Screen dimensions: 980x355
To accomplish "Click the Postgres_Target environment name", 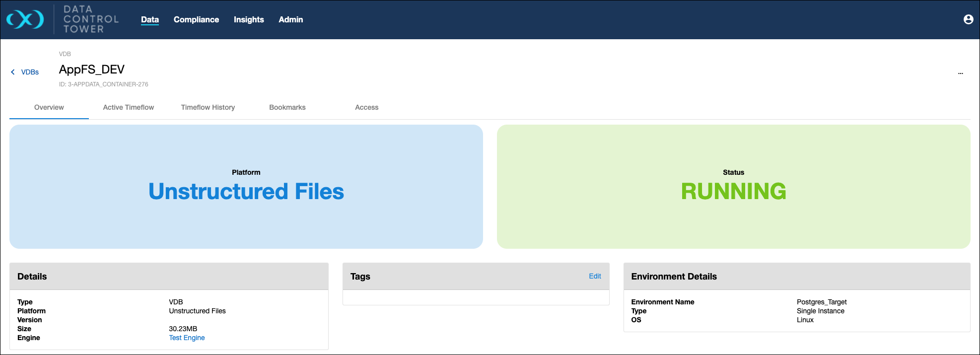I will (x=822, y=302).
